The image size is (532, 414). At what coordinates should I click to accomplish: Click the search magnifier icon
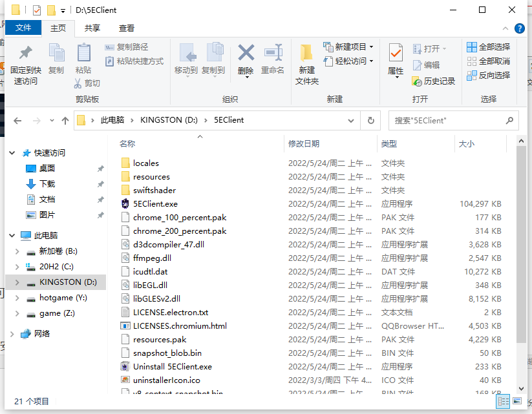[x=509, y=120]
